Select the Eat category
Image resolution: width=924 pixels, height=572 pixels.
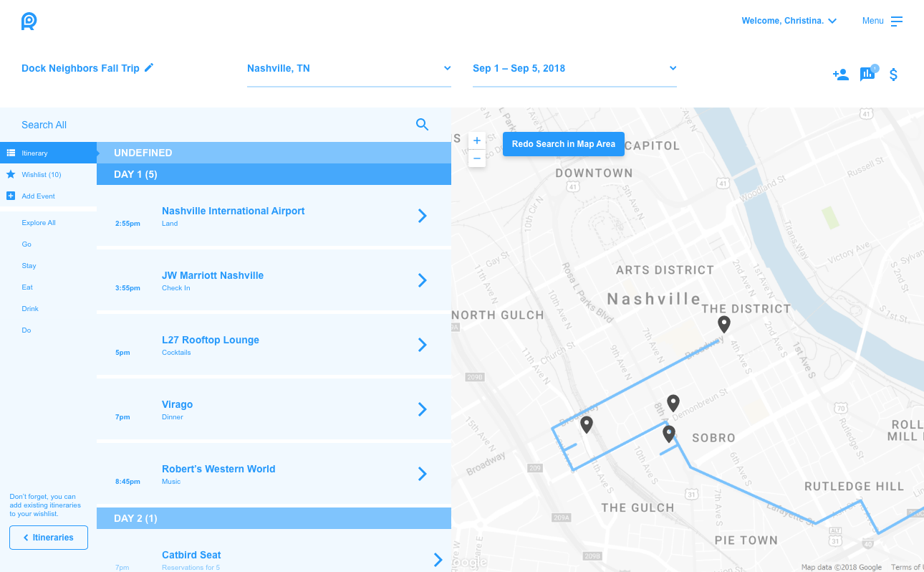[x=27, y=287]
